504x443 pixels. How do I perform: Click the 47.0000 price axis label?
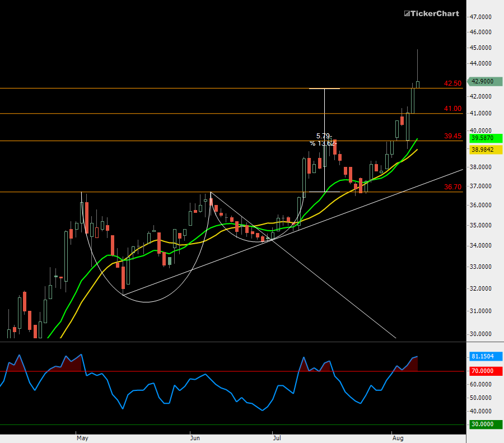[480, 17]
